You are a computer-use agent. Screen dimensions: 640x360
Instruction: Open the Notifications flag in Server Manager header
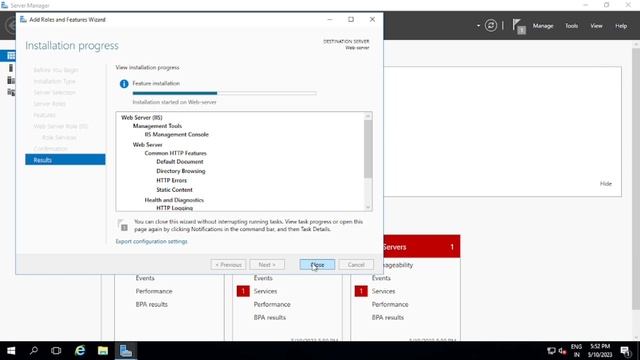click(518, 26)
